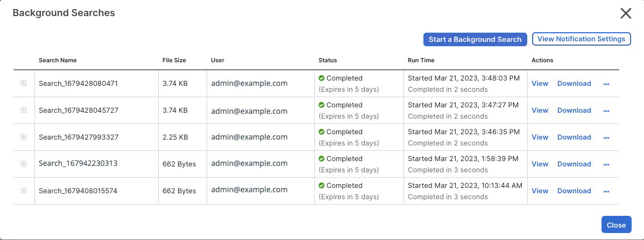
Task: Expand details of Search_167942230313
Action: [x=24, y=164]
